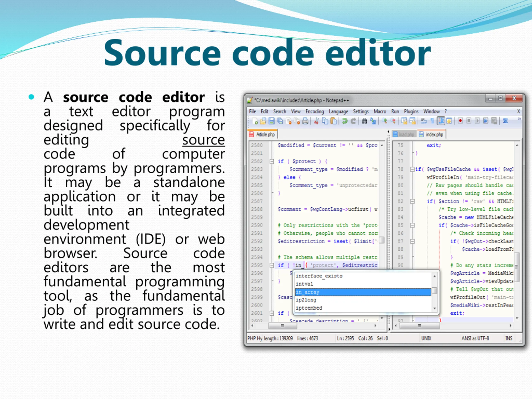Toggle synchronized horizontal scrolling icon
Screen dimensions: 532x399
pos(413,121)
